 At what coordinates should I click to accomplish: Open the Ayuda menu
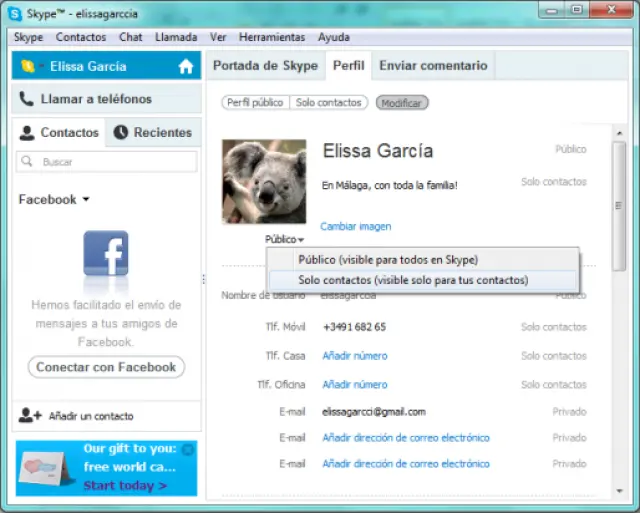(333, 37)
